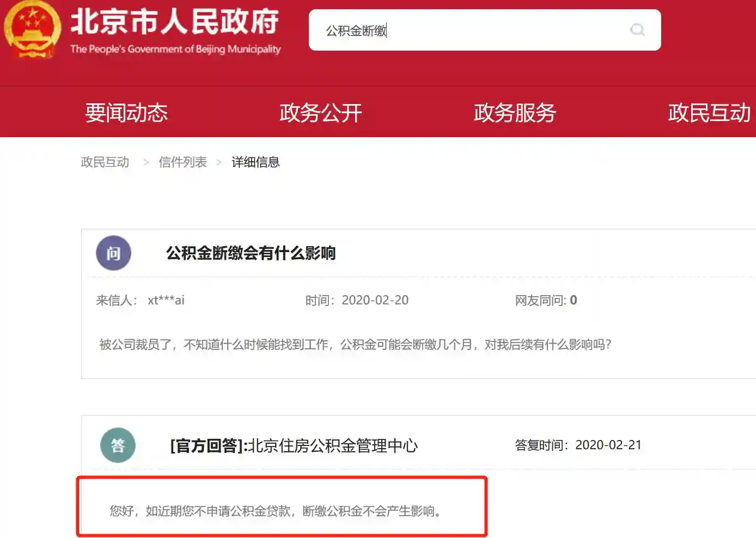
Task: Open the 要闻动态 navigation menu
Action: (x=126, y=113)
